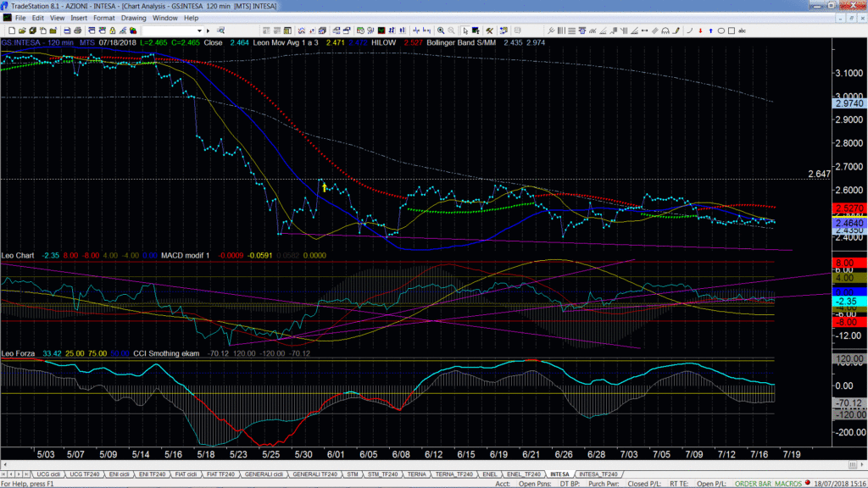
Task: Click the yellow up arrow chart marker
Action: 324,187
